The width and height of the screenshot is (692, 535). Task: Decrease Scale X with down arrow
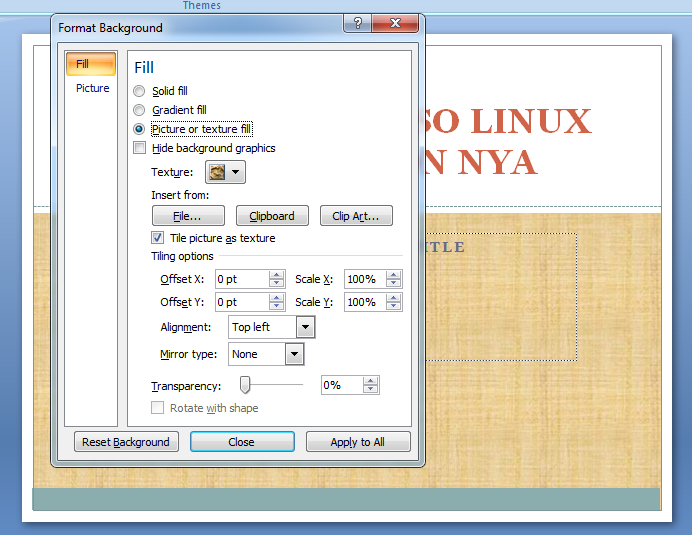coord(393,283)
